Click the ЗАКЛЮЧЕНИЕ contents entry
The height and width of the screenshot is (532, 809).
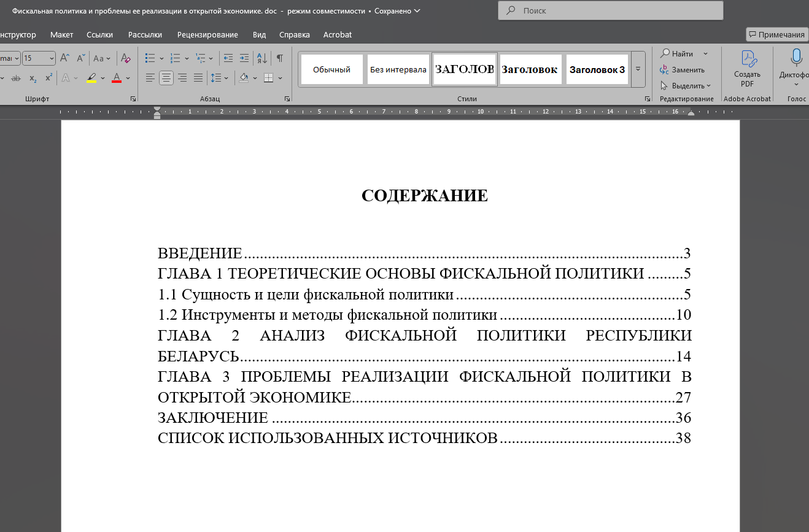tap(424, 418)
